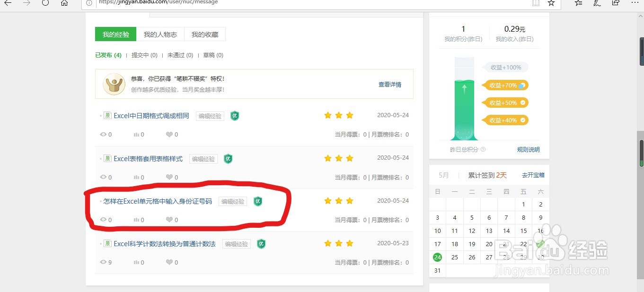Click the checked circle on 收益+50% badge
The height and width of the screenshot is (292, 644).
(x=523, y=103)
